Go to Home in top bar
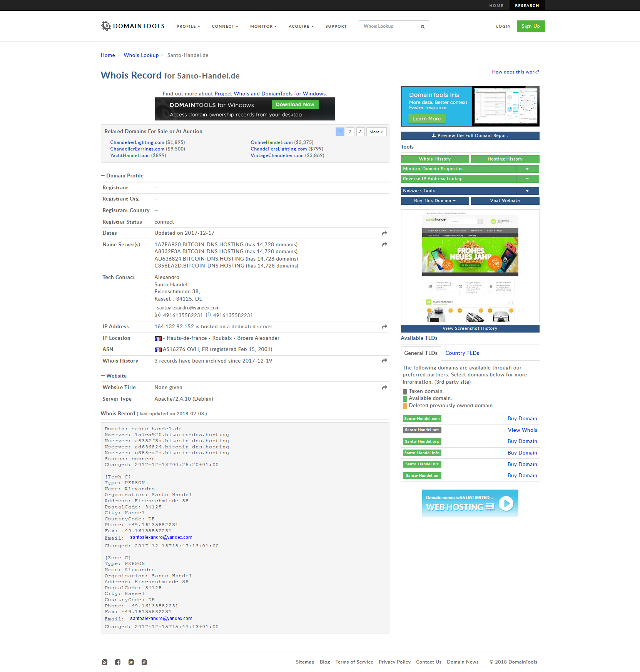640x672 pixels. click(496, 5)
